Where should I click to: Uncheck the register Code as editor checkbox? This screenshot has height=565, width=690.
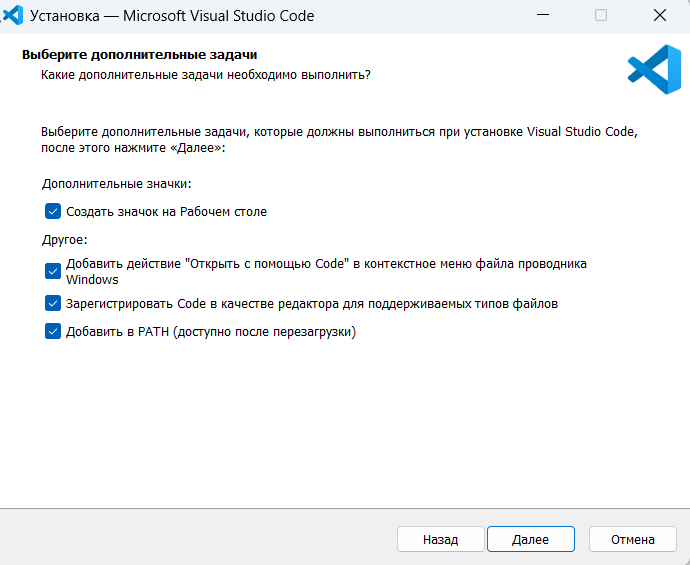53,303
